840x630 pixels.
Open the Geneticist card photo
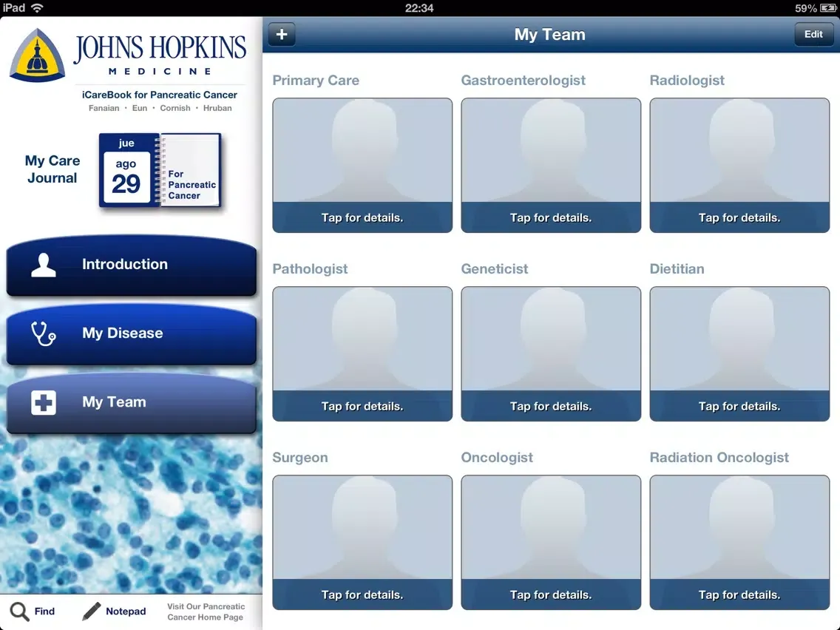(551, 339)
